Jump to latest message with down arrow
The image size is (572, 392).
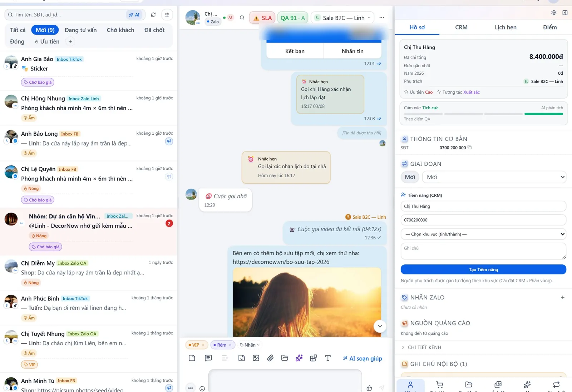point(380,326)
